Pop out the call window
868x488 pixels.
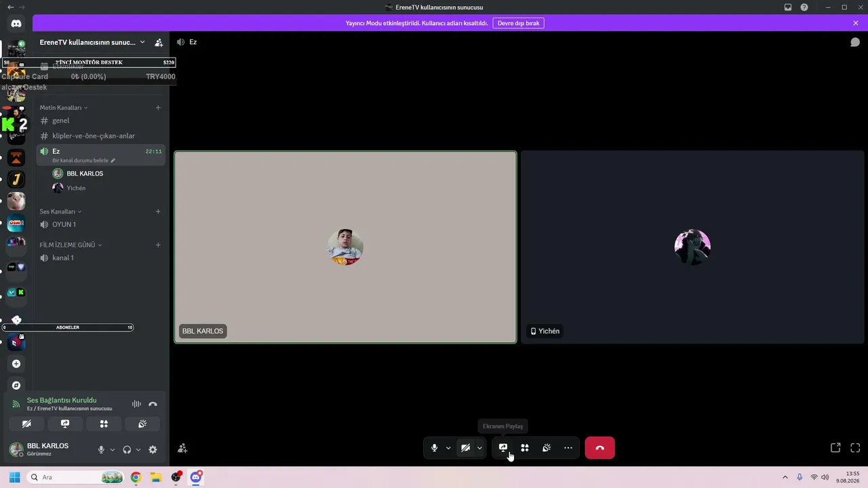coord(835,448)
